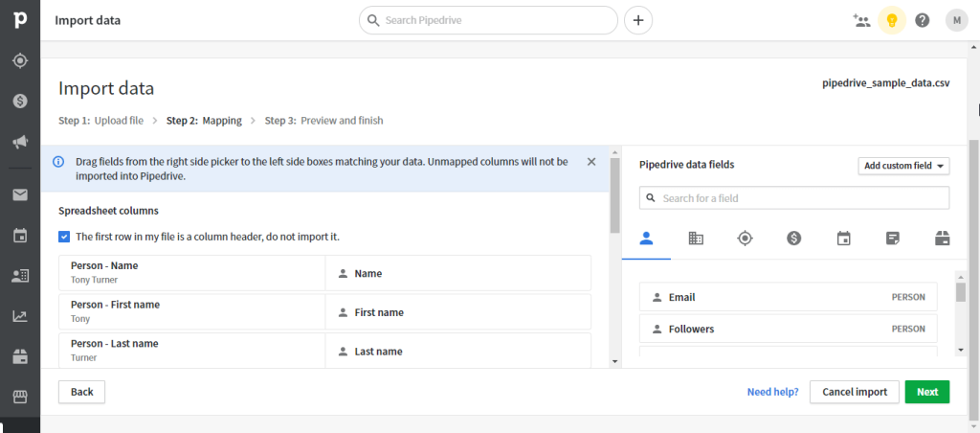Image resolution: width=980 pixels, height=433 pixels.
Task: Open Insights chart icon in sidebar
Action: coord(19,316)
